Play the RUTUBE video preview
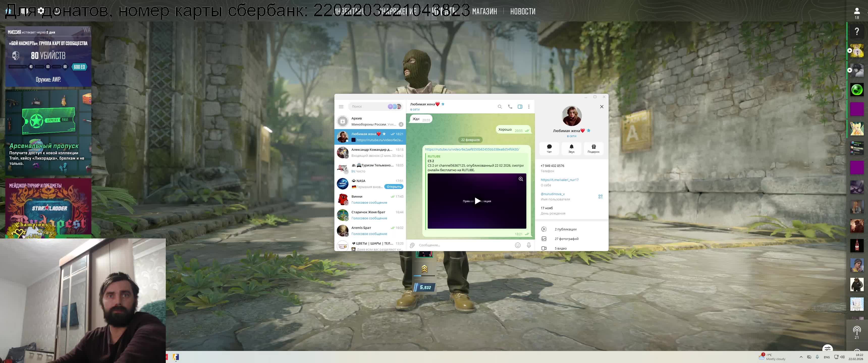Image resolution: width=868 pixels, height=363 pixels. (x=477, y=201)
